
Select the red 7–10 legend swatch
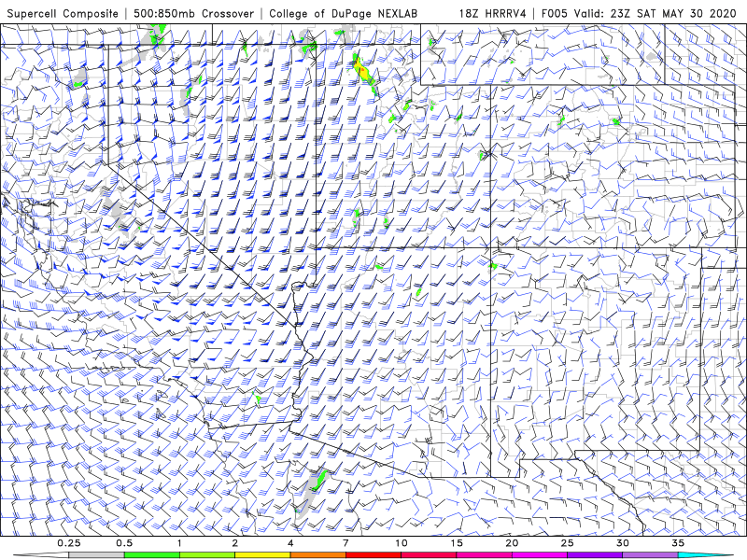coord(373,555)
